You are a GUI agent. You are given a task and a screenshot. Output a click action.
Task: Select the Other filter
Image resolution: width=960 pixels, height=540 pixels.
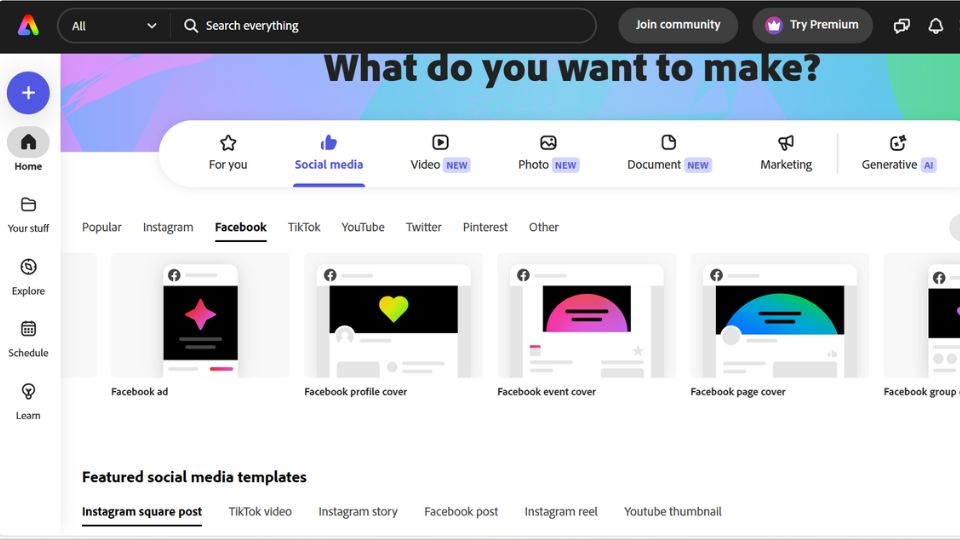click(544, 227)
